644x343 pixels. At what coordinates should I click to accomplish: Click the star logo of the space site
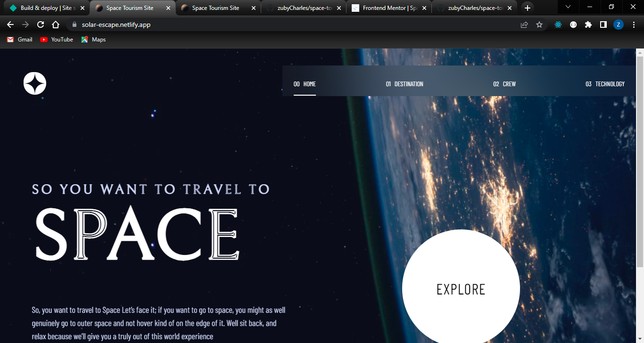pyautogui.click(x=34, y=83)
